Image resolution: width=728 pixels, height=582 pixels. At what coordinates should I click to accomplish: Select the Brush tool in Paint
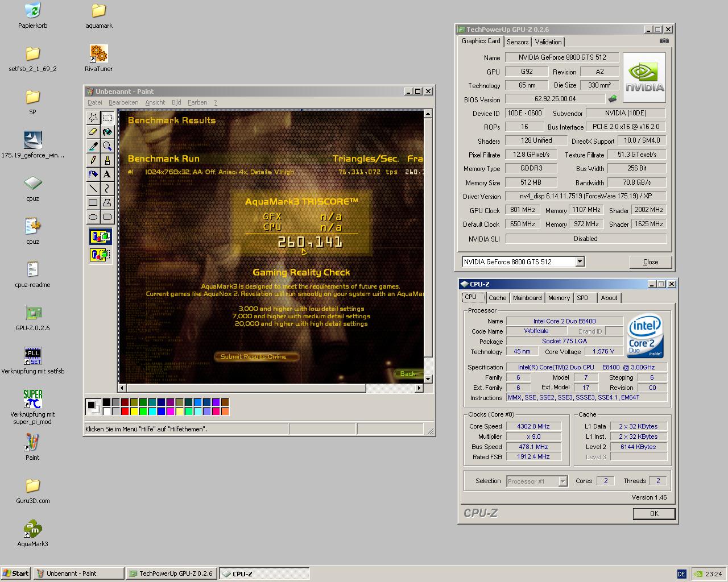coord(107,160)
